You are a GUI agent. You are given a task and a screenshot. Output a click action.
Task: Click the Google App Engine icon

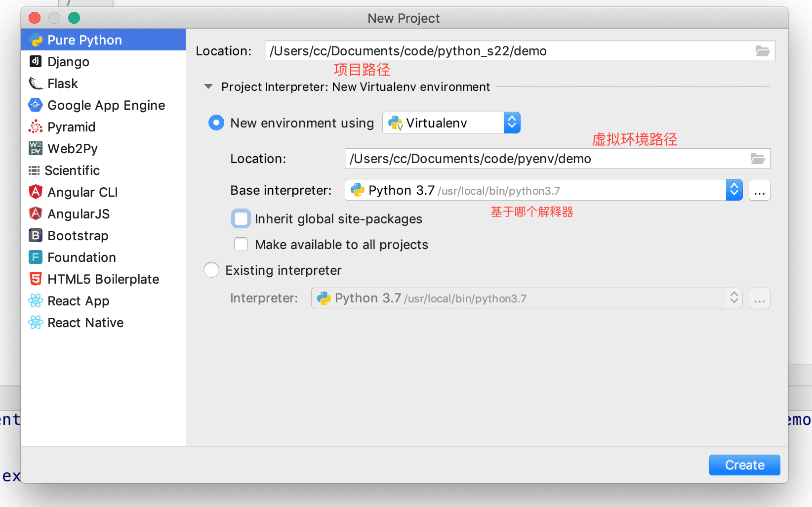35,105
